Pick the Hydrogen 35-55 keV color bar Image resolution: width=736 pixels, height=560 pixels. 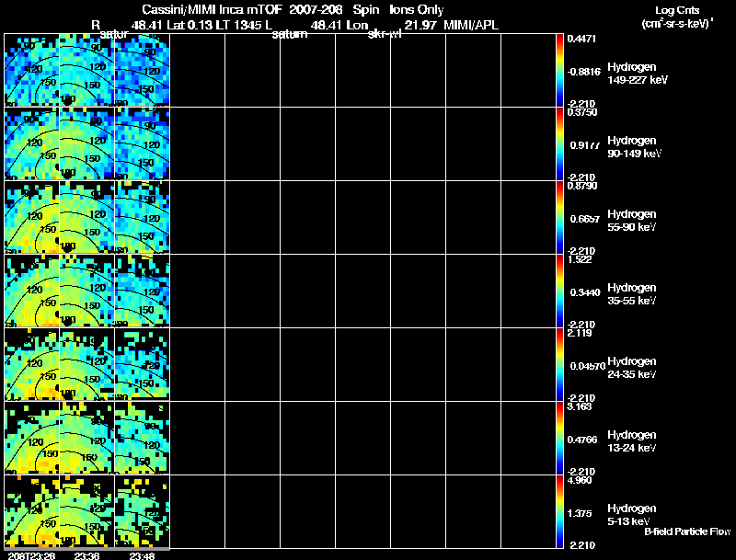point(560,291)
